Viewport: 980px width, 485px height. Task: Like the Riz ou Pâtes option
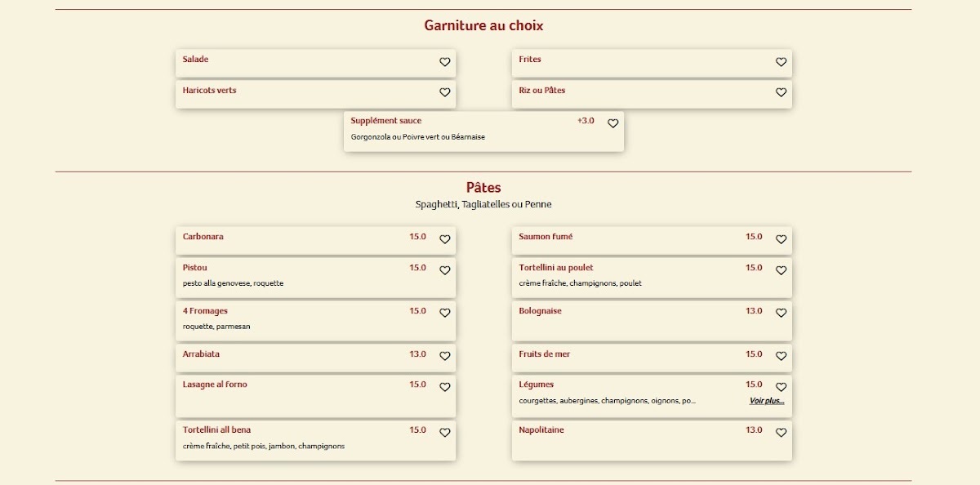(x=781, y=92)
